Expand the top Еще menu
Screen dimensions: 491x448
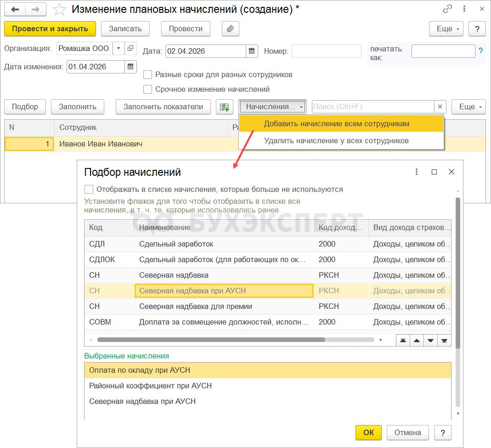[x=447, y=28]
